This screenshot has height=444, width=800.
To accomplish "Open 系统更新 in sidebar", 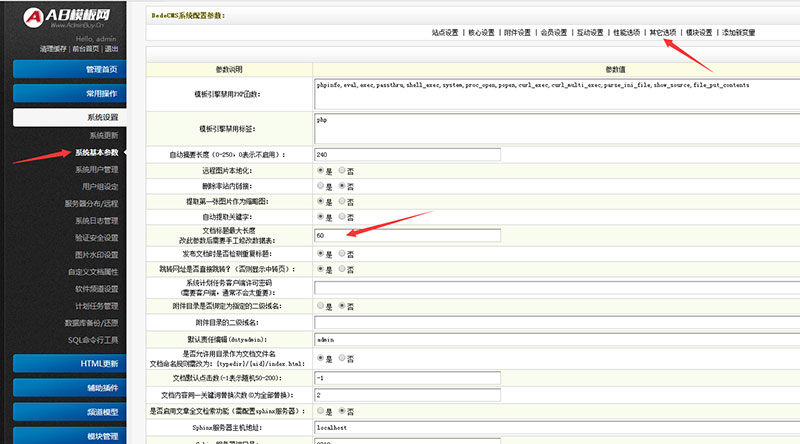I will click(104, 135).
